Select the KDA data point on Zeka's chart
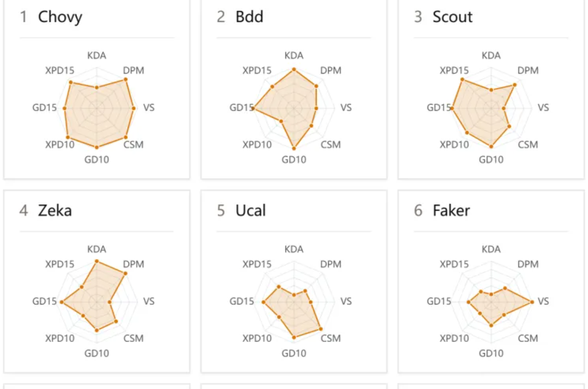Image resolution: width=588 pixels, height=389 pixels. tap(97, 262)
